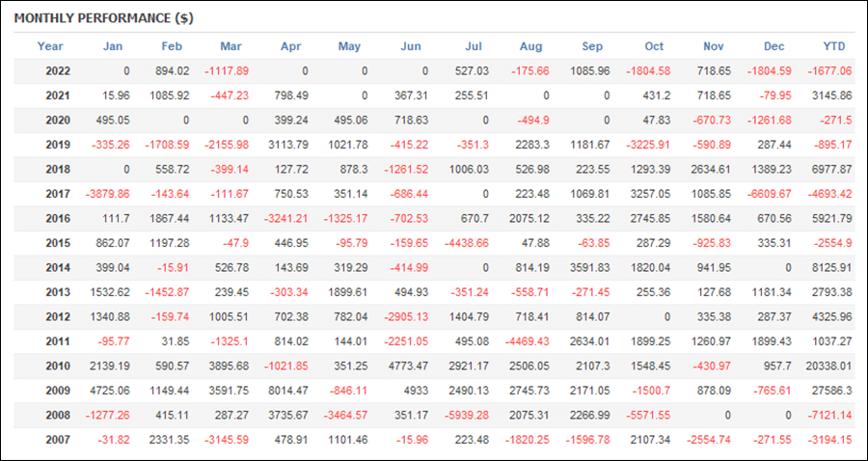Click the Year column header
Image resolution: width=868 pixels, height=461 pixels.
pos(50,46)
